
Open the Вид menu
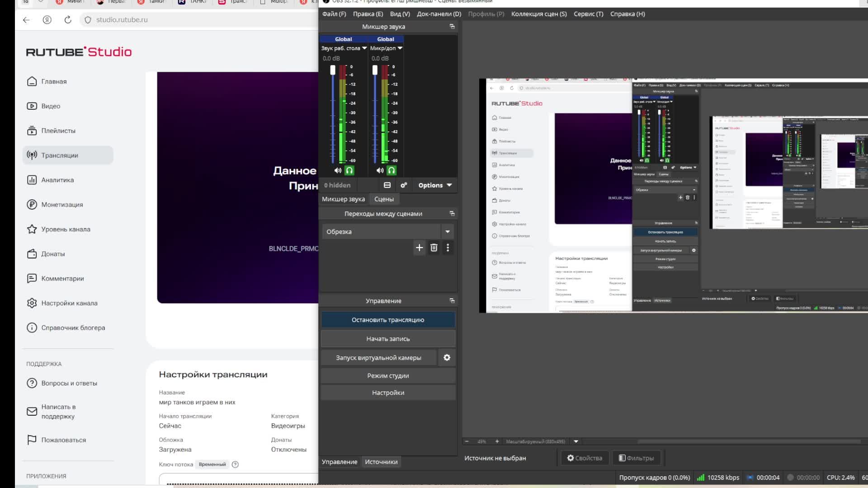click(x=400, y=14)
